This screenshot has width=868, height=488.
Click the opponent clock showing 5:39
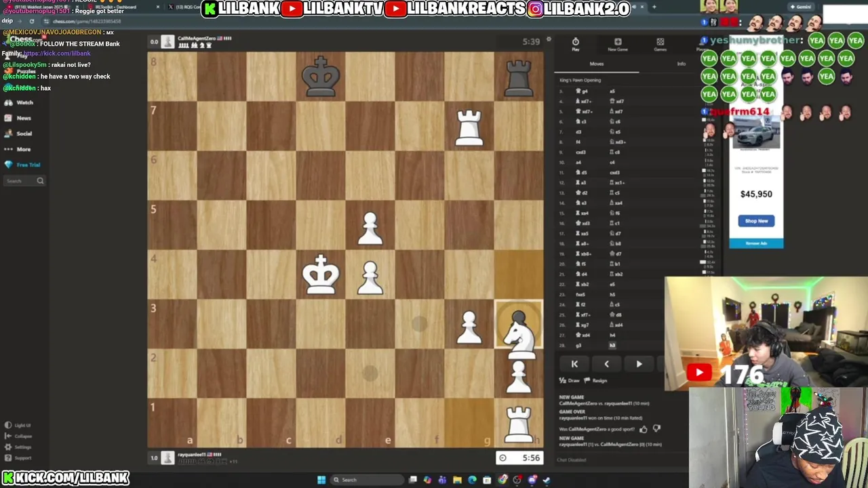point(531,42)
